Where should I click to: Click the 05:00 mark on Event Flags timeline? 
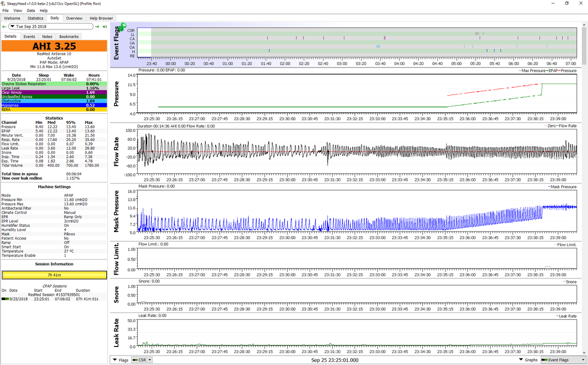[x=456, y=64]
